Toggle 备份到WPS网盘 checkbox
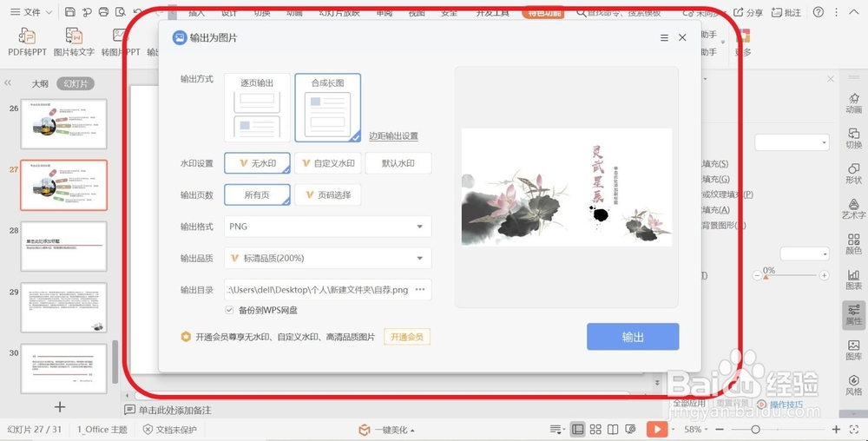This screenshot has height=441, width=868. coord(229,310)
